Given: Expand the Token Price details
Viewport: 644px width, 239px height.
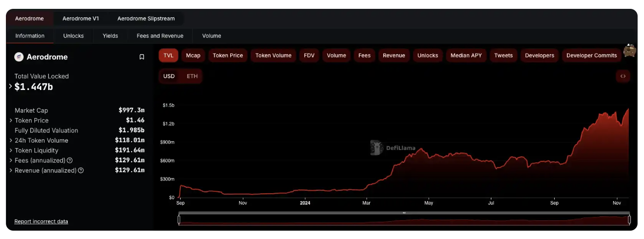Looking at the screenshot, I should click(11, 120).
